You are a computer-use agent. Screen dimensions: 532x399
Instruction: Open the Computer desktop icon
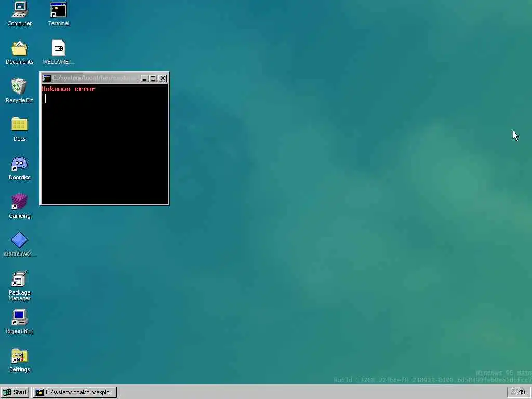19,14
